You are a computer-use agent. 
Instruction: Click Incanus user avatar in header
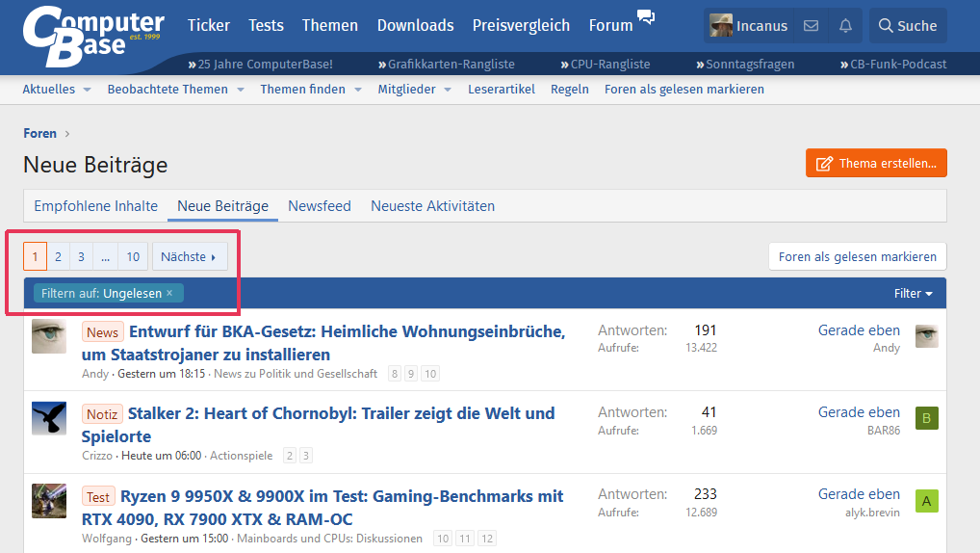(x=721, y=26)
